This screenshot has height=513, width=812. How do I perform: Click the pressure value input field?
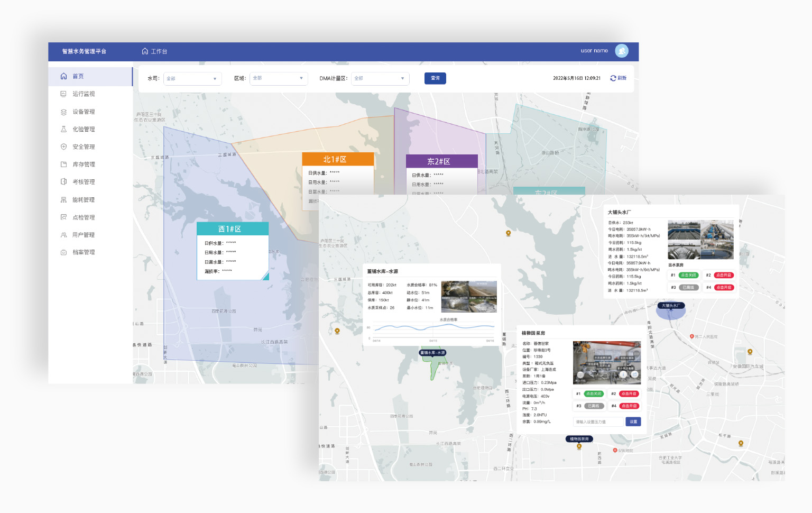[598, 422]
